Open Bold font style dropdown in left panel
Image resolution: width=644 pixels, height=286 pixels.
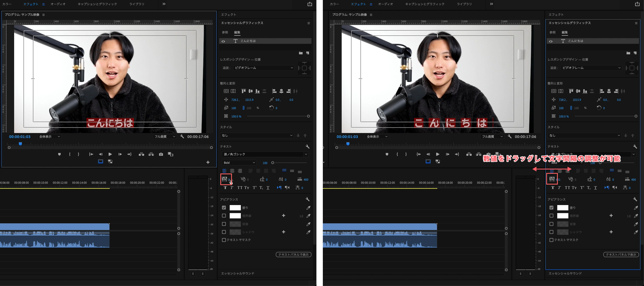point(239,163)
